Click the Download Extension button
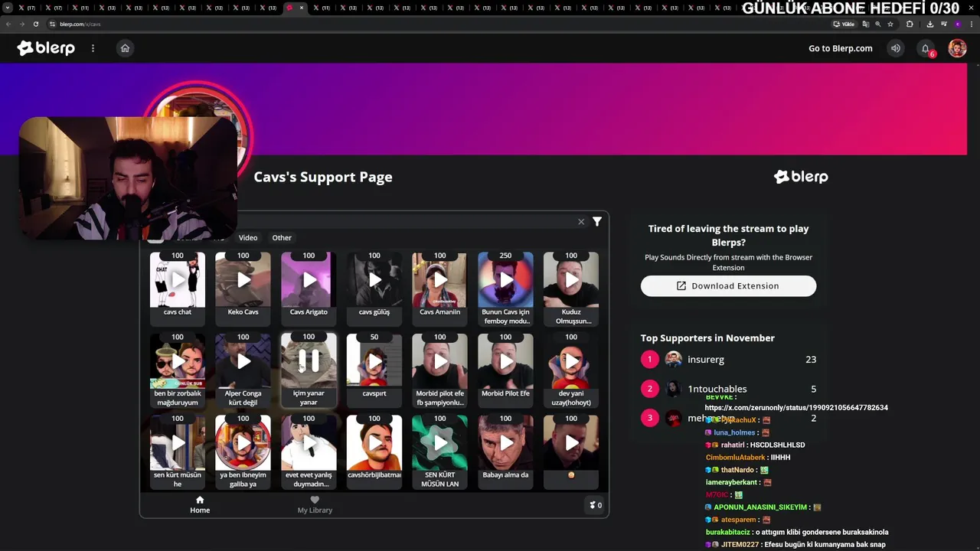This screenshot has height=551, width=980. point(728,286)
